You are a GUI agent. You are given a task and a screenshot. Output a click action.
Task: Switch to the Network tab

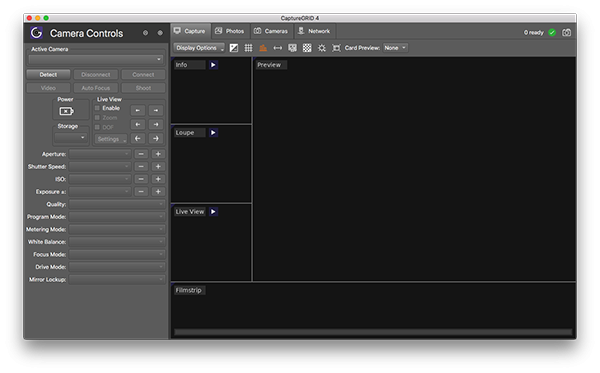point(314,31)
